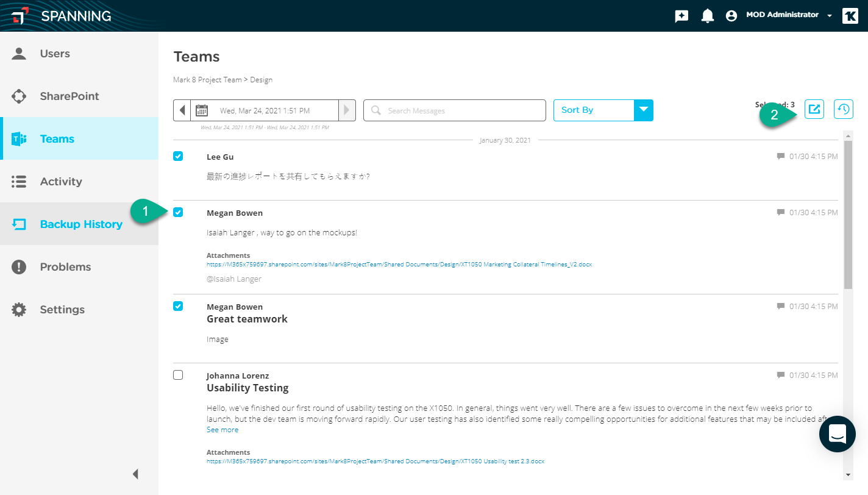Go to the next backup date arrow
The height and width of the screenshot is (495, 868).
click(347, 110)
